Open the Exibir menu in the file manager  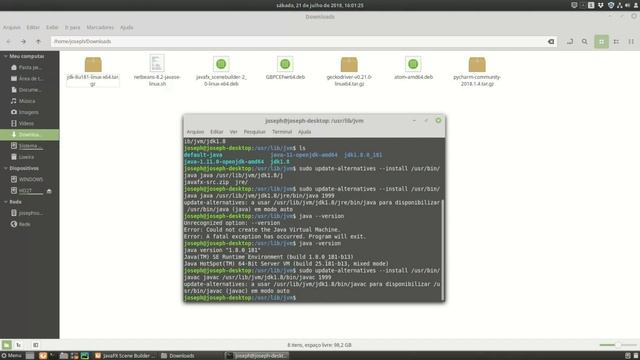[x=52, y=27]
